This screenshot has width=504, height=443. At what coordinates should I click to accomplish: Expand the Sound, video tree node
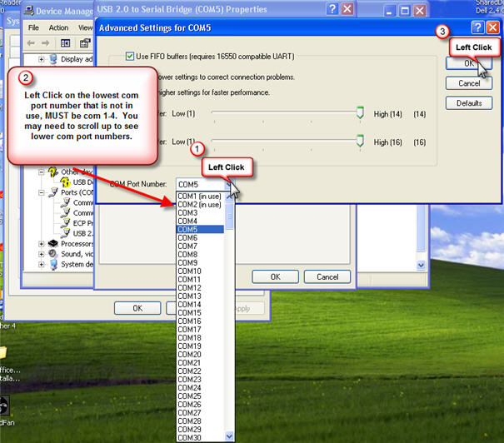tap(41, 254)
